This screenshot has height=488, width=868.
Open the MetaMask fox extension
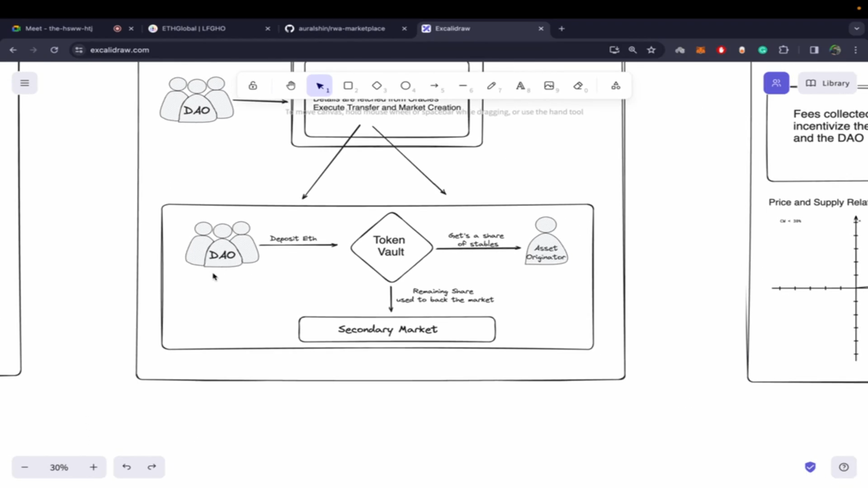tap(700, 50)
